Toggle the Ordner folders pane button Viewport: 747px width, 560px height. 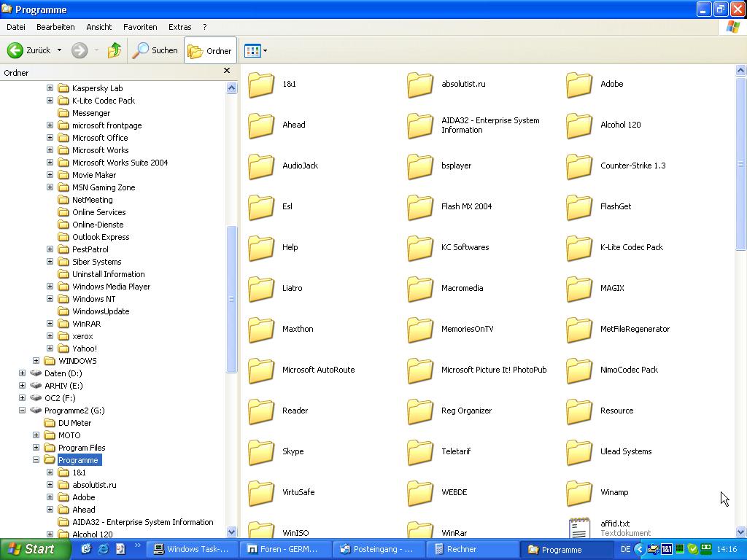coord(210,50)
